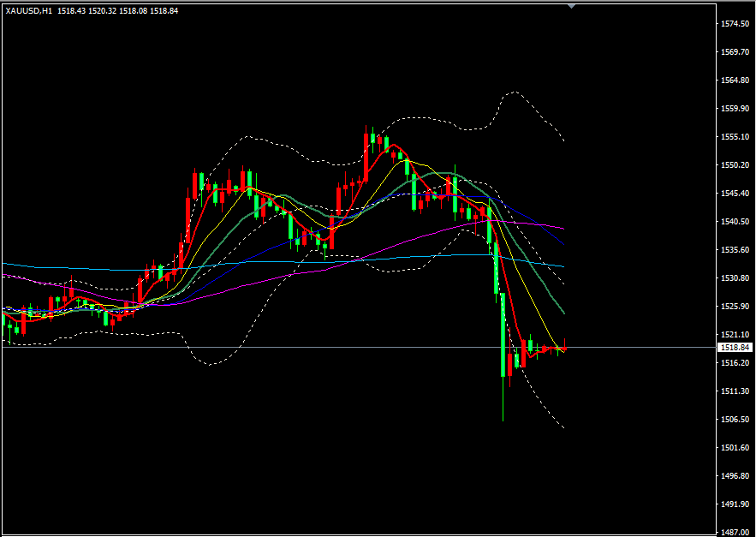Click the 1521.10 price axis label
The image size is (756, 537).
tap(735, 334)
